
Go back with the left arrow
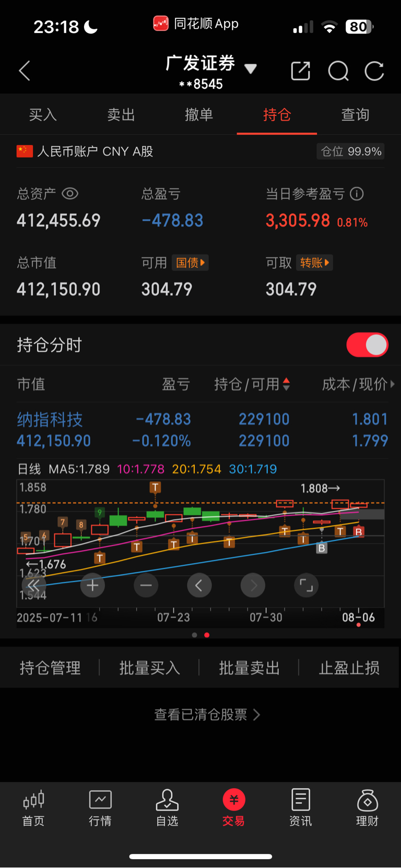click(25, 70)
